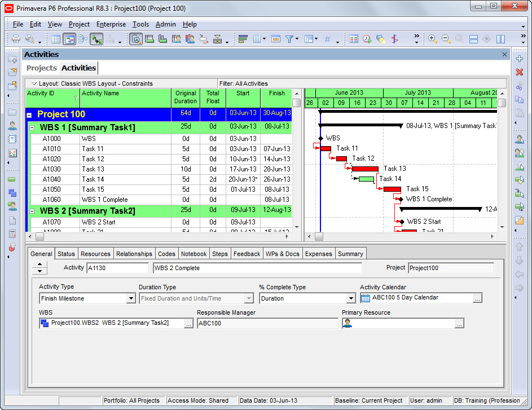Click the Zoom Out magnifier icon
The image size is (532, 410).
pos(446,39)
